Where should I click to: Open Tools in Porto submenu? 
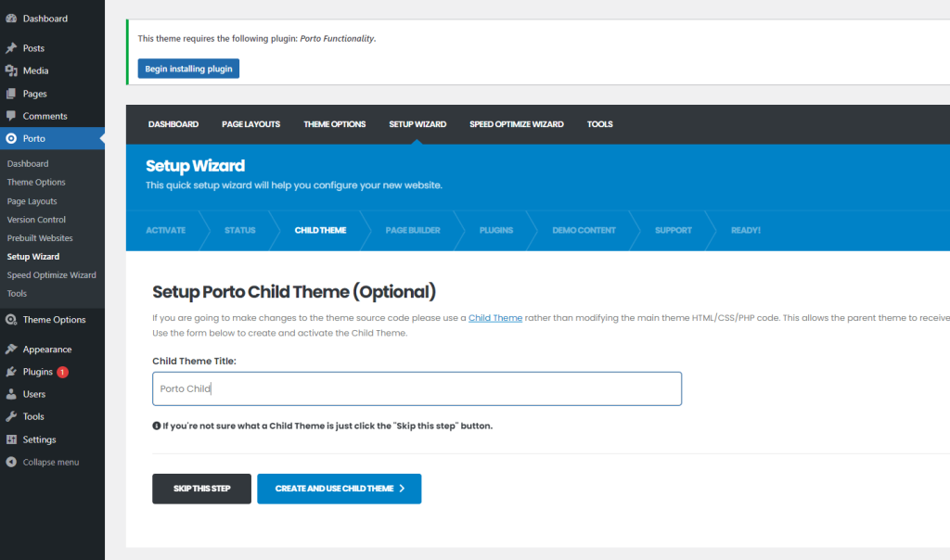pos(17,294)
